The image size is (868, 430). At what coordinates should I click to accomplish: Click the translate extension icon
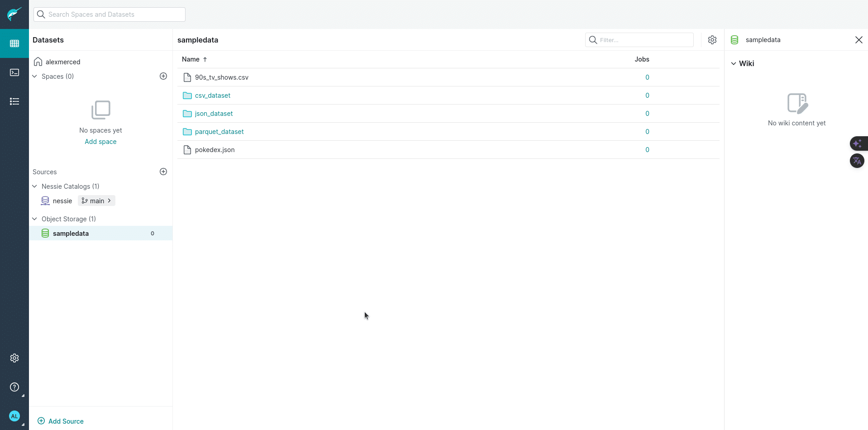[857, 161]
